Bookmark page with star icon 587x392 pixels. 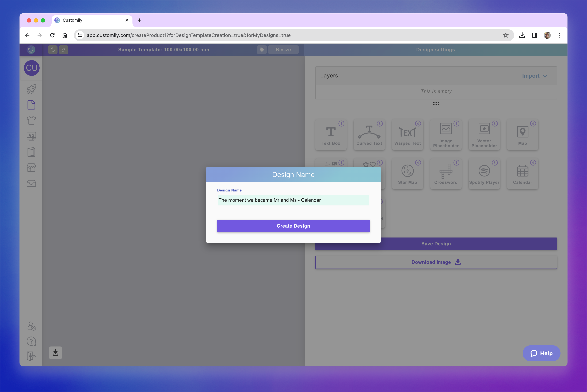pos(506,35)
